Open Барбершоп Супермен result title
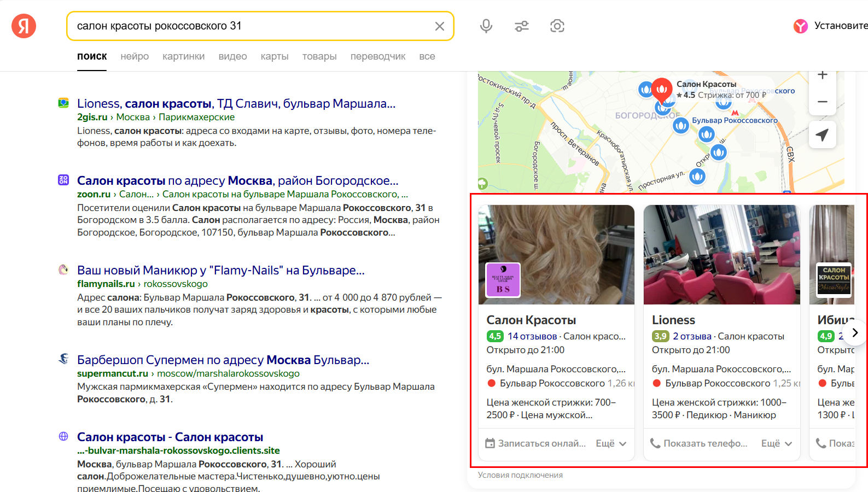Screen dimensions: 868x492 pyautogui.click(x=223, y=360)
